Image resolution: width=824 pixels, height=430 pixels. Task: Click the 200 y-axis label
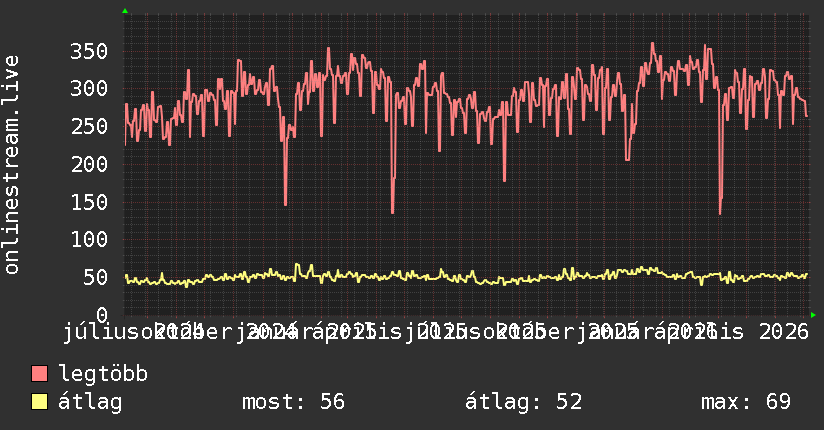click(89, 165)
